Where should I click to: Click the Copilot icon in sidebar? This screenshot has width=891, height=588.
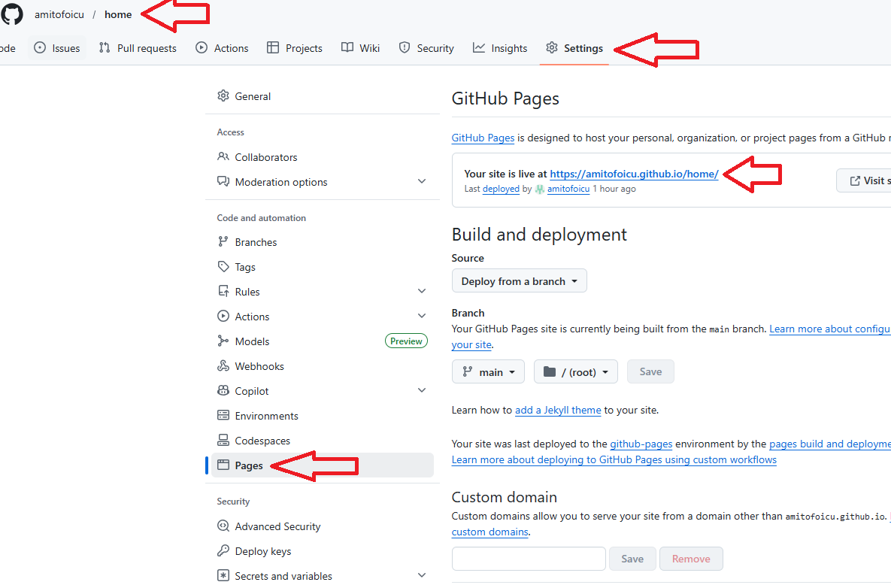(x=223, y=391)
